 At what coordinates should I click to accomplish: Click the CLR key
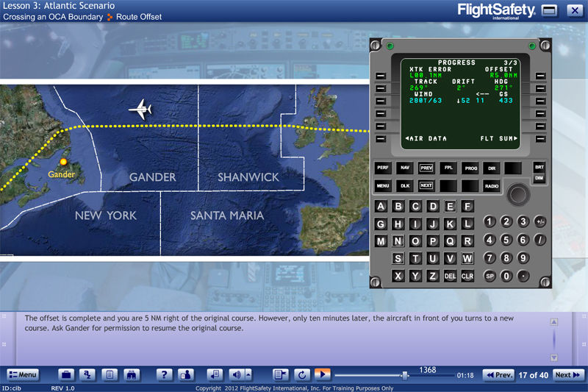[467, 276]
